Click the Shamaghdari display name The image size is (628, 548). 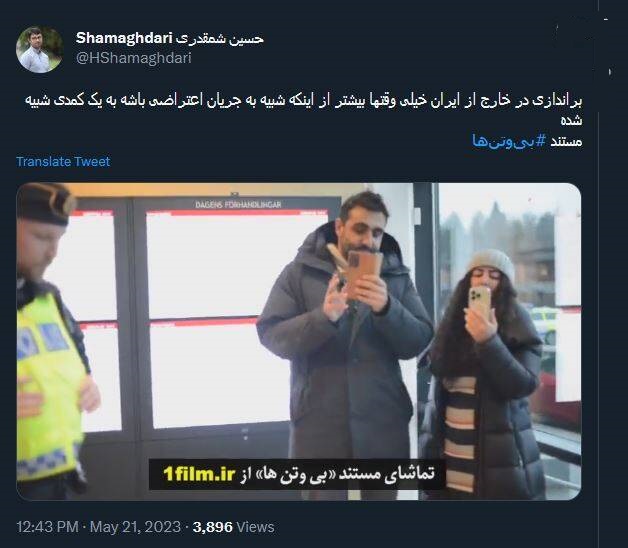pos(124,38)
